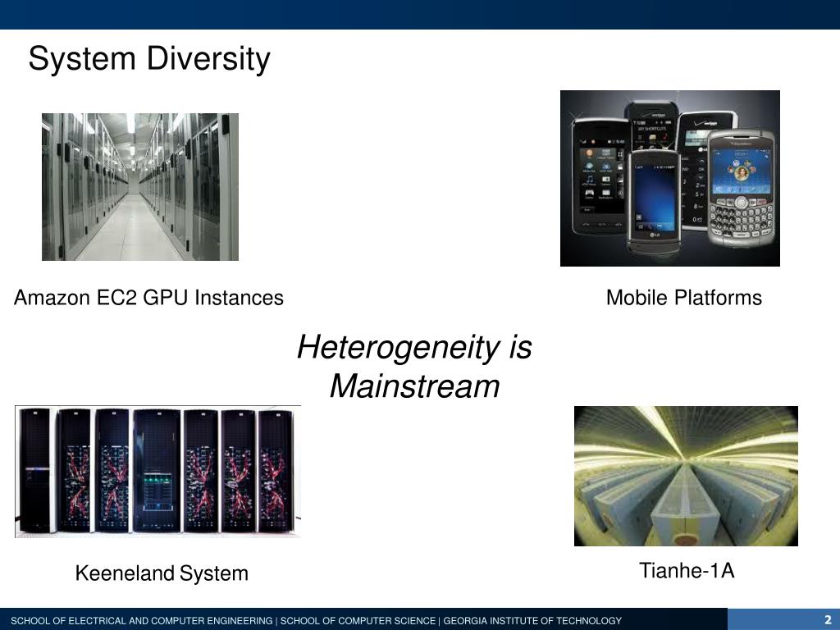Click the Tianhe-1A caption
840x630 pixels.
tap(687, 571)
